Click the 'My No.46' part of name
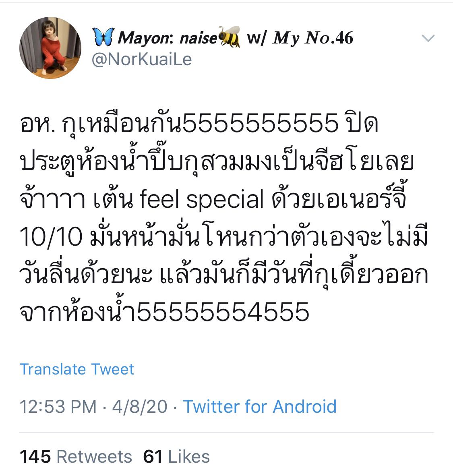 click(x=313, y=38)
